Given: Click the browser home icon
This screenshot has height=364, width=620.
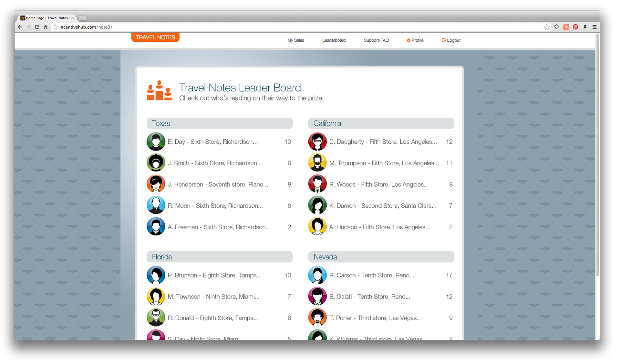Looking at the screenshot, I should pyautogui.click(x=46, y=27).
